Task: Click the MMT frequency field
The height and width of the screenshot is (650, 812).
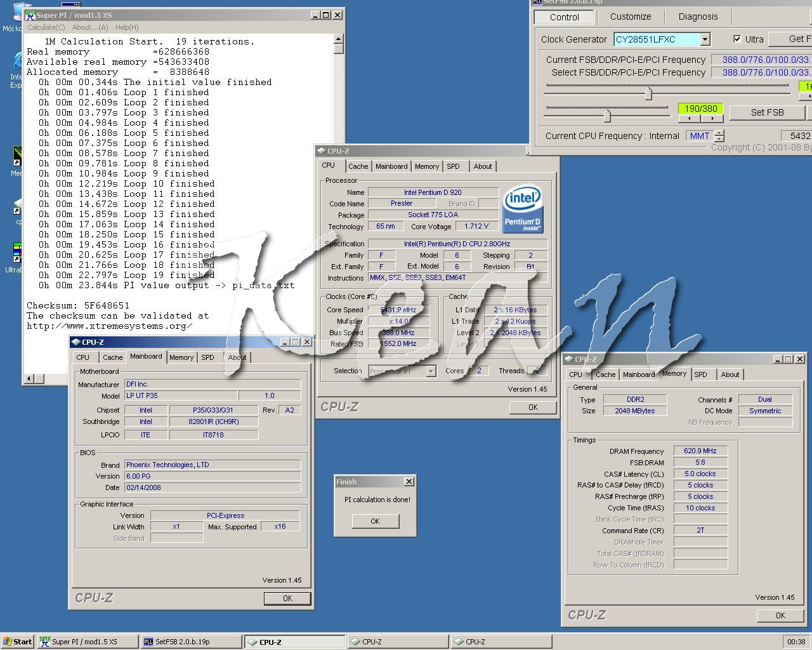Action: pyautogui.click(x=700, y=136)
